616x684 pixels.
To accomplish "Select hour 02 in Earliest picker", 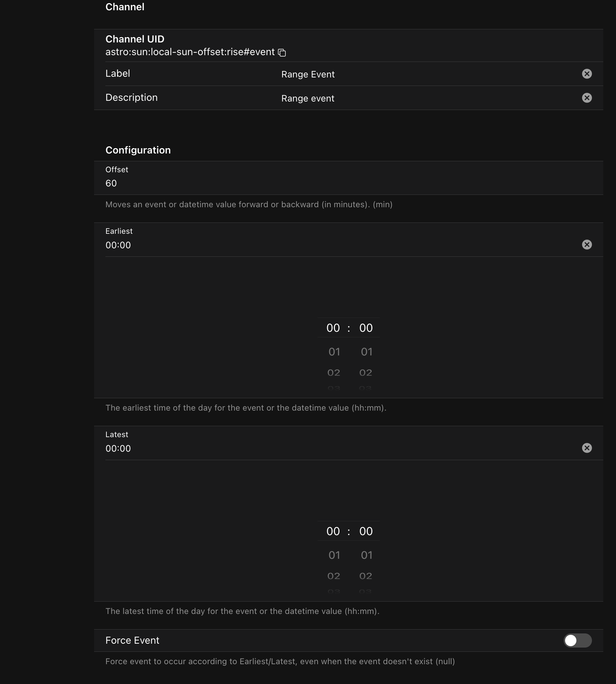I will tap(334, 373).
